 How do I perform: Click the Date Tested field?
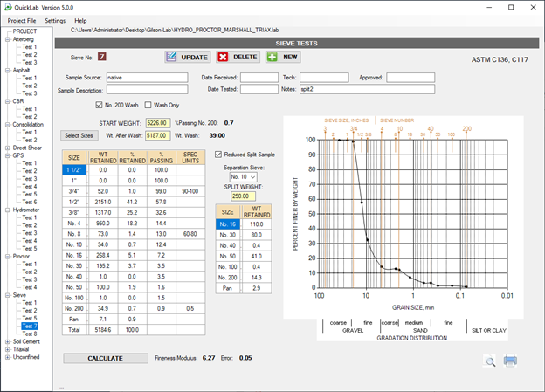point(259,89)
